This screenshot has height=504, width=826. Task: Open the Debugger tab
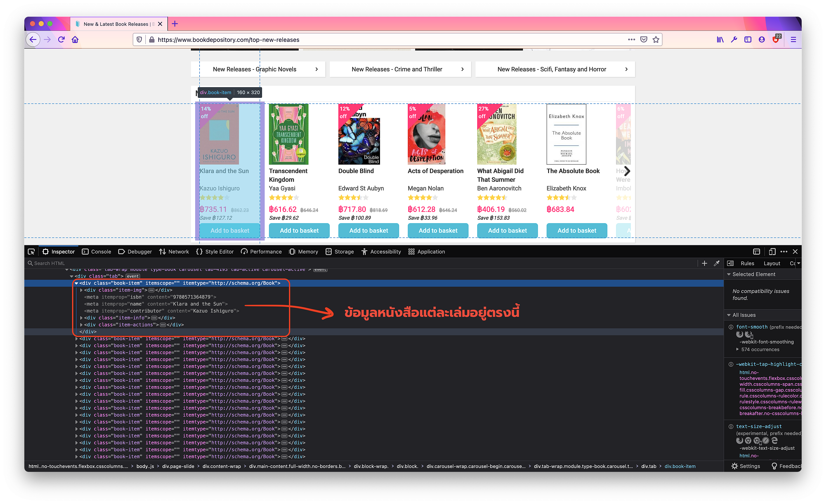tap(135, 252)
